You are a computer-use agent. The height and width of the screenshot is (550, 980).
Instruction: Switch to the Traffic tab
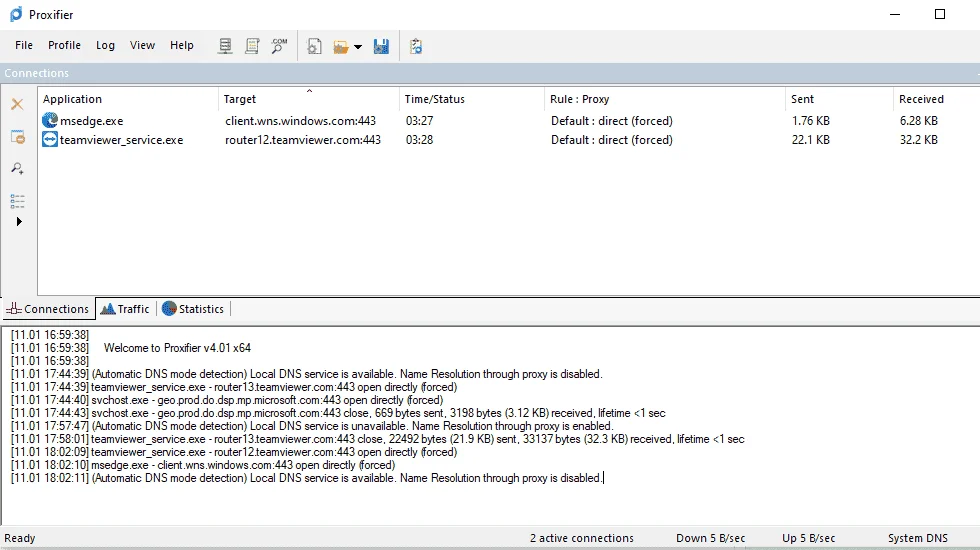click(x=126, y=309)
